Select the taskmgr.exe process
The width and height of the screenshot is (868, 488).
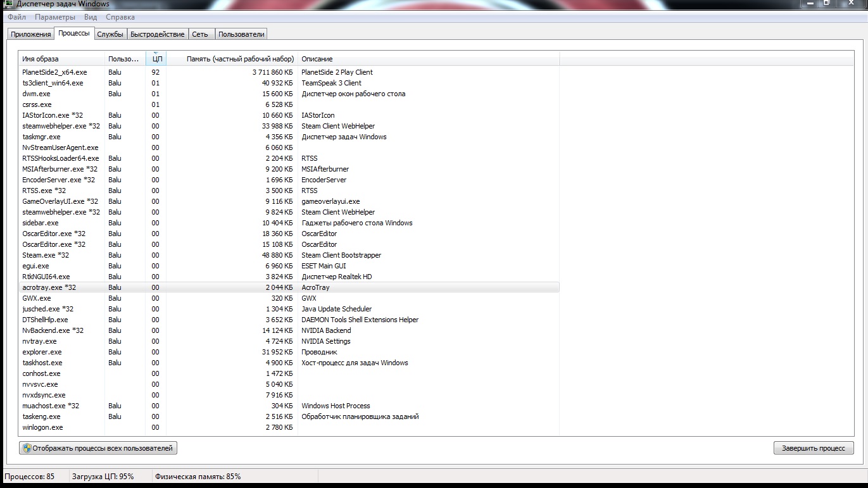tap(289, 137)
